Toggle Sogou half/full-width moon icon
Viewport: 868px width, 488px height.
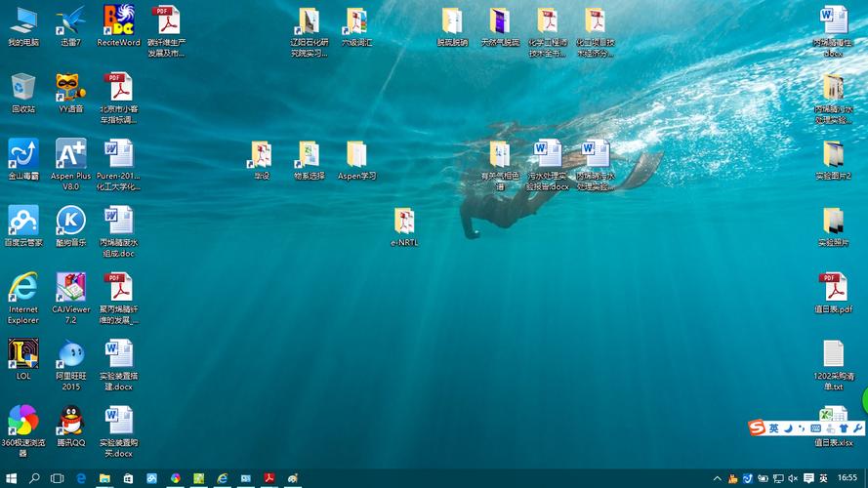pyautogui.click(x=788, y=428)
